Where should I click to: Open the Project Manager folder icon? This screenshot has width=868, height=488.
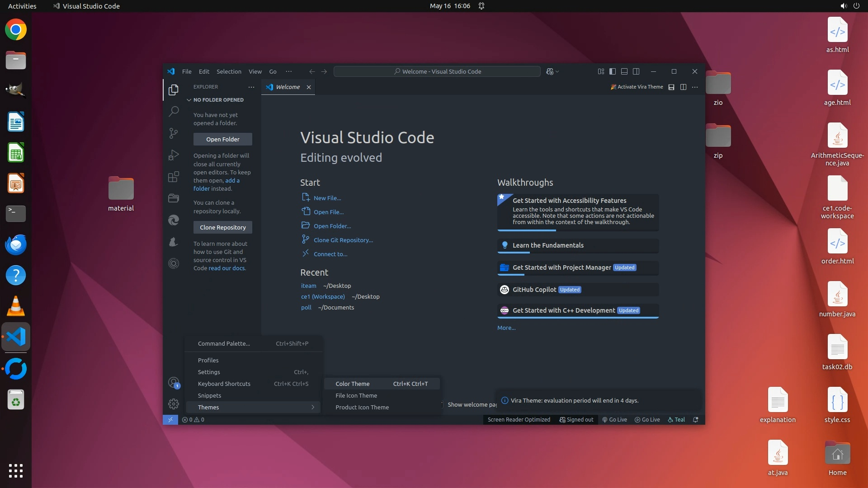pyautogui.click(x=174, y=198)
